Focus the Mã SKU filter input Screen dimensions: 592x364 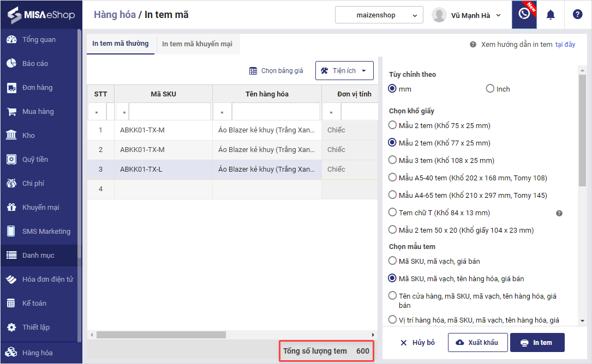point(170,112)
